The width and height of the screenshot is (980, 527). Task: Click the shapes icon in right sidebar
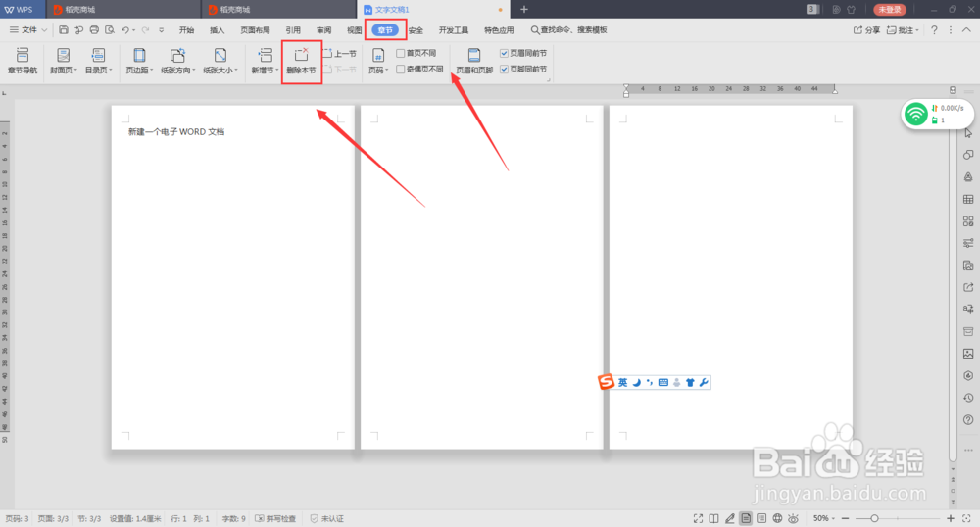click(x=968, y=155)
